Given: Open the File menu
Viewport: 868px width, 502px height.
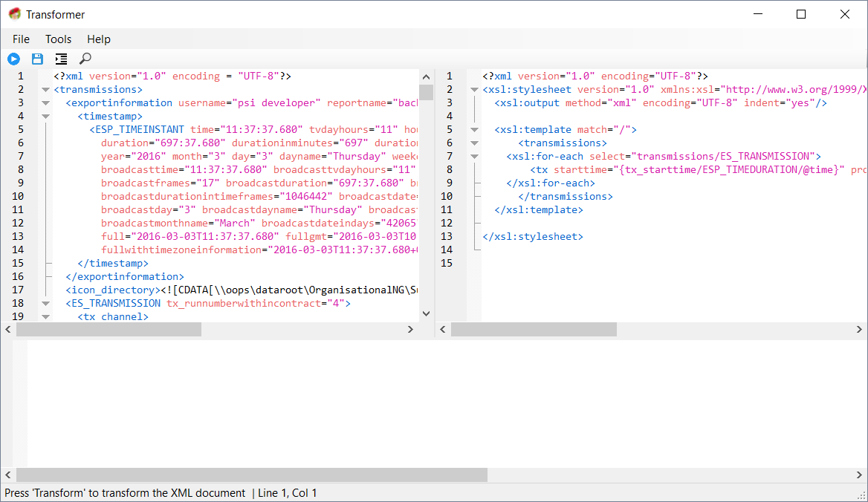Looking at the screenshot, I should coord(20,39).
